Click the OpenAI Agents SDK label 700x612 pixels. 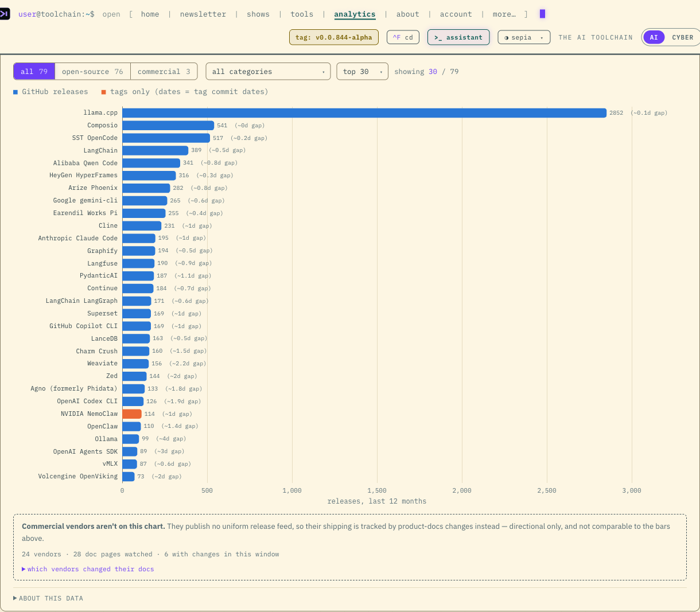point(85,452)
